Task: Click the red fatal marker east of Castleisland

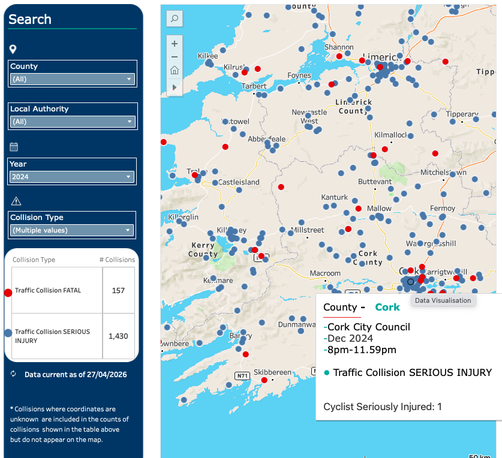Action: [281, 187]
